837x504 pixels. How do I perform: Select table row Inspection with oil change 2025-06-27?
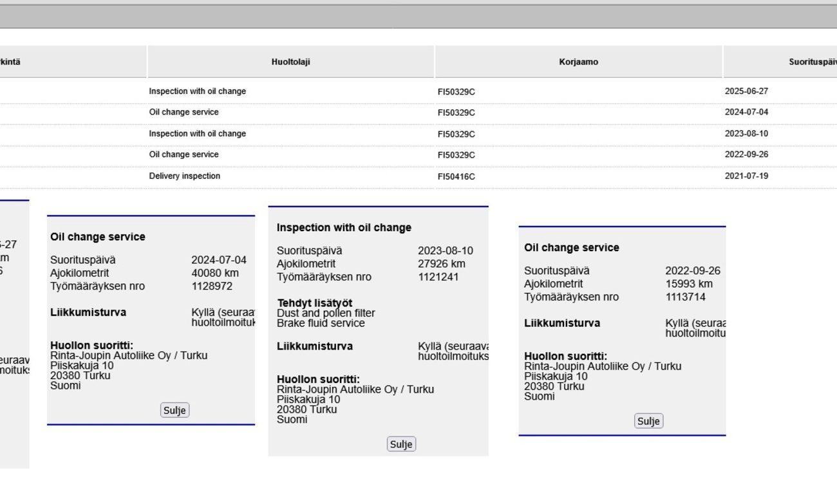pyautogui.click(x=197, y=91)
